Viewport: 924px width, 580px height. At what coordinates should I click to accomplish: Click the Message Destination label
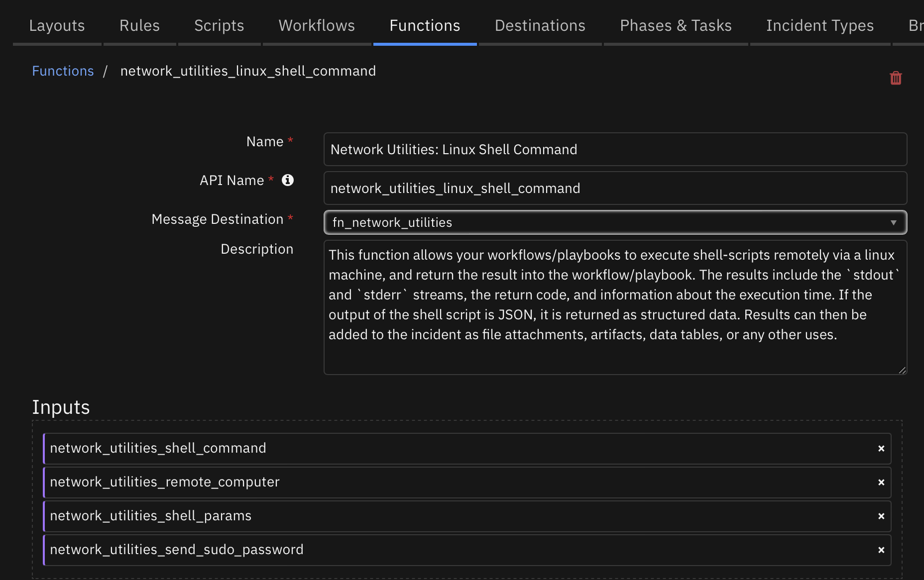[217, 219]
